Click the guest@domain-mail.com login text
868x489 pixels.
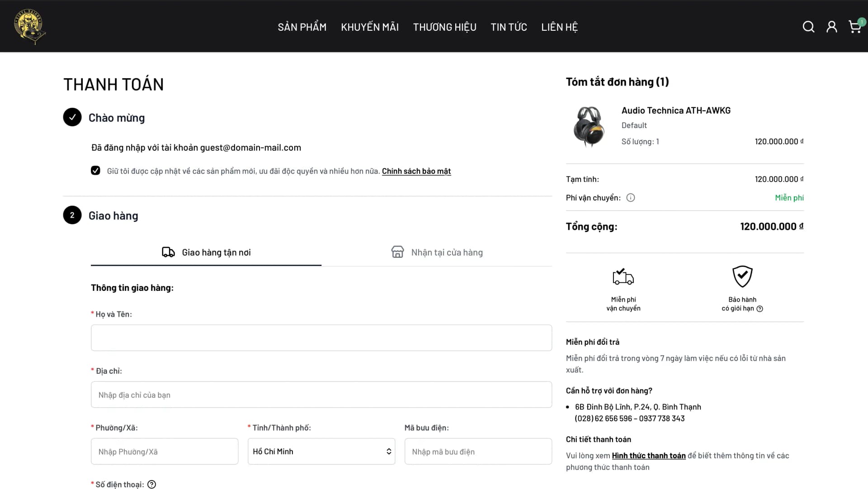(250, 147)
